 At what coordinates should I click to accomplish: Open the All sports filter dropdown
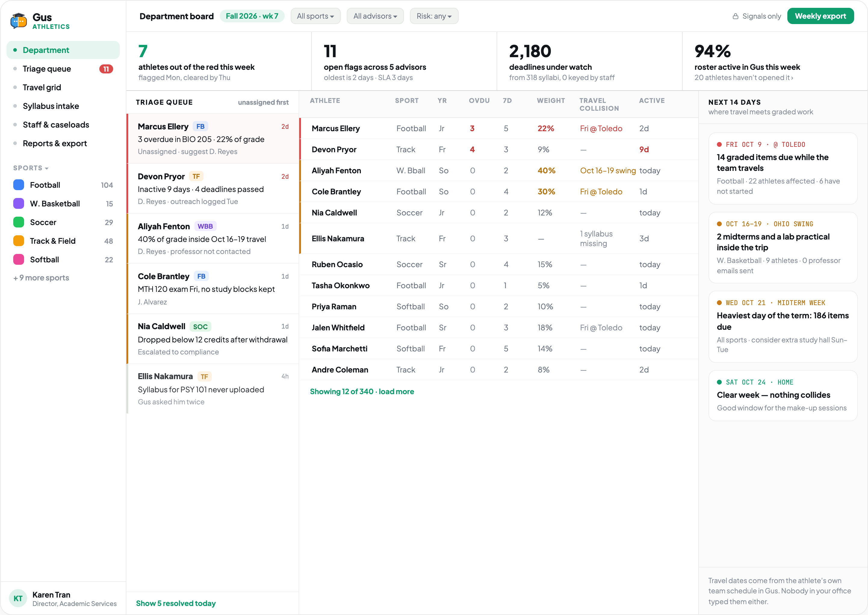coord(315,16)
